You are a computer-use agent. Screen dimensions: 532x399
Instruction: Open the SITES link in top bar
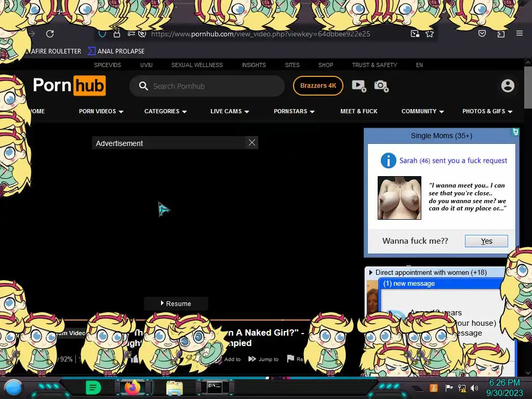pyautogui.click(x=292, y=65)
